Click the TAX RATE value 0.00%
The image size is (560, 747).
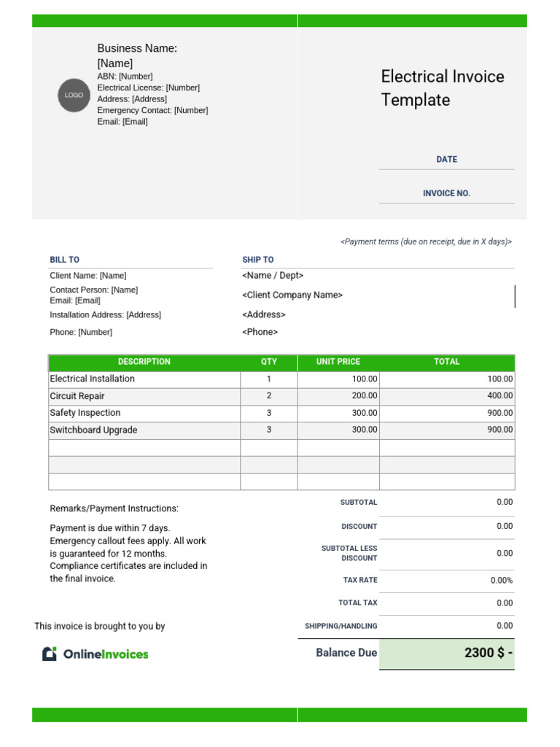point(502,580)
